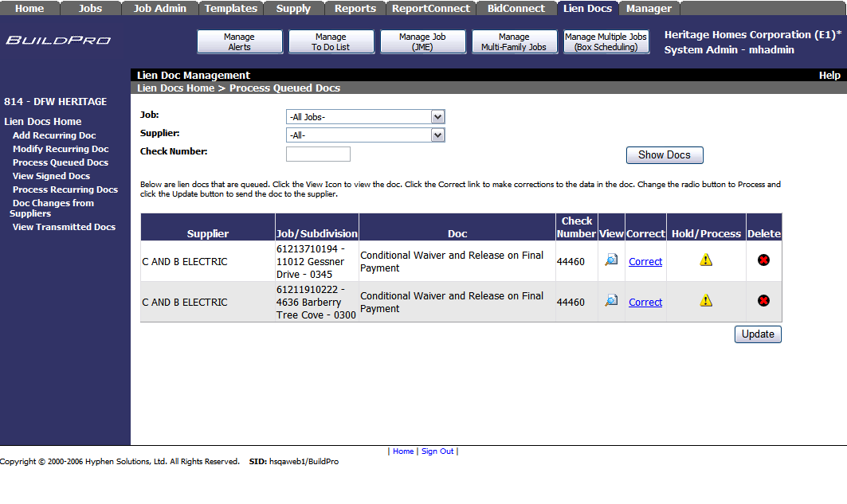This screenshot has width=847, height=504.
Task: Click the Manage To Do List button
Action: click(x=331, y=41)
